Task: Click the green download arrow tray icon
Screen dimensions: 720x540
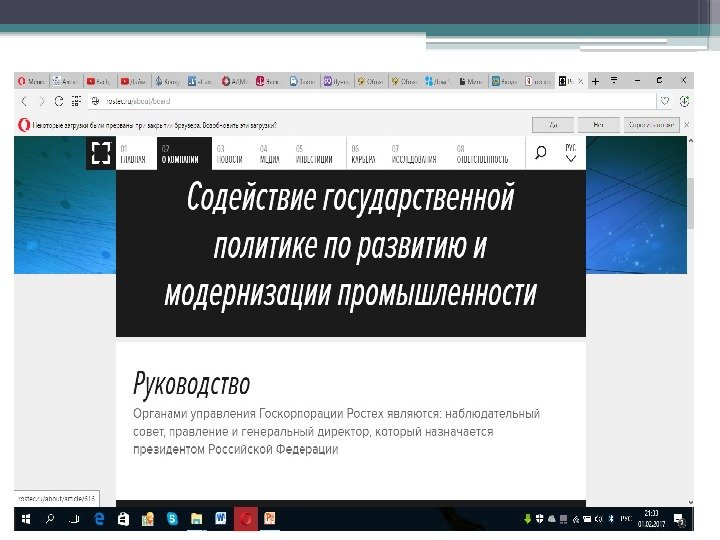Action: (x=527, y=519)
